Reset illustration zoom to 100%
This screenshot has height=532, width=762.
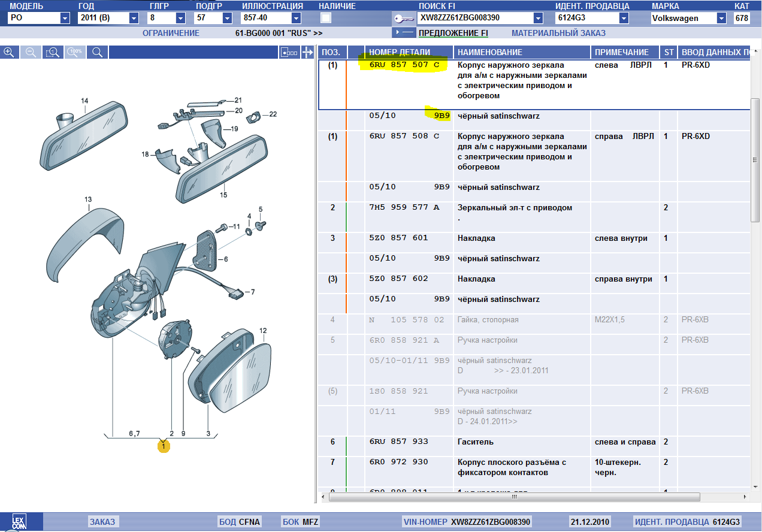[x=75, y=52]
